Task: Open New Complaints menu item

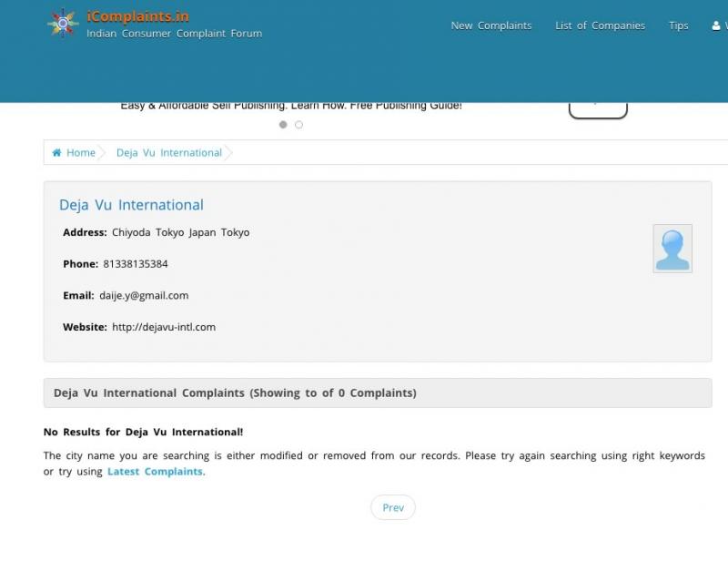Action: [491, 25]
